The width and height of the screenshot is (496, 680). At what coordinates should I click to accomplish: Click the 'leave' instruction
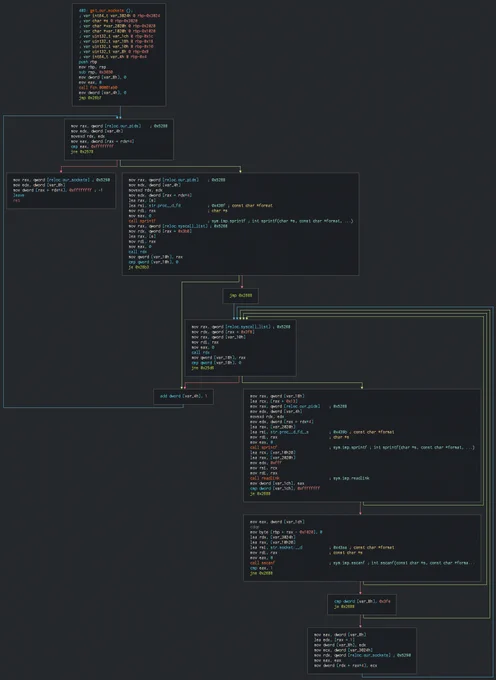click(x=19, y=195)
